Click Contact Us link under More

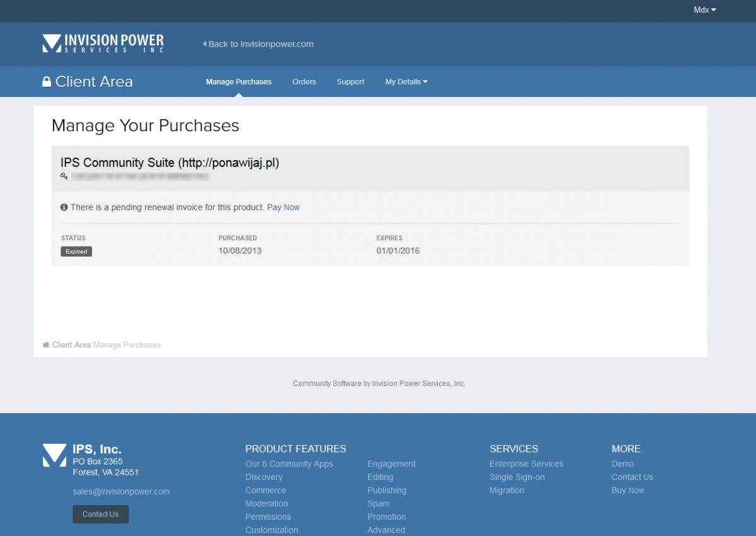click(633, 477)
